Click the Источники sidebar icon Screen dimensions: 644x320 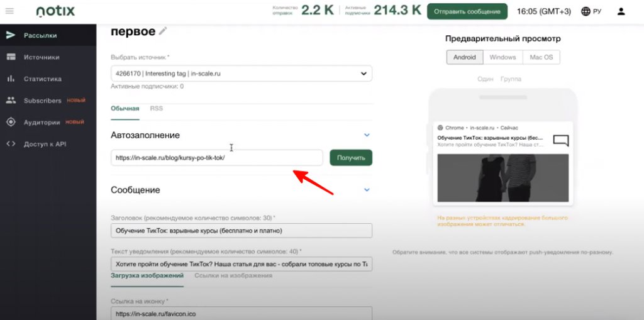pos(11,57)
